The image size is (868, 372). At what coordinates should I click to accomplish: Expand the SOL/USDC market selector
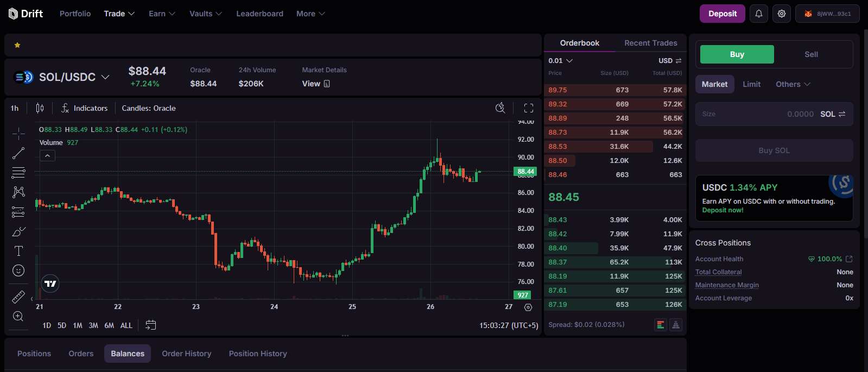[x=105, y=77]
